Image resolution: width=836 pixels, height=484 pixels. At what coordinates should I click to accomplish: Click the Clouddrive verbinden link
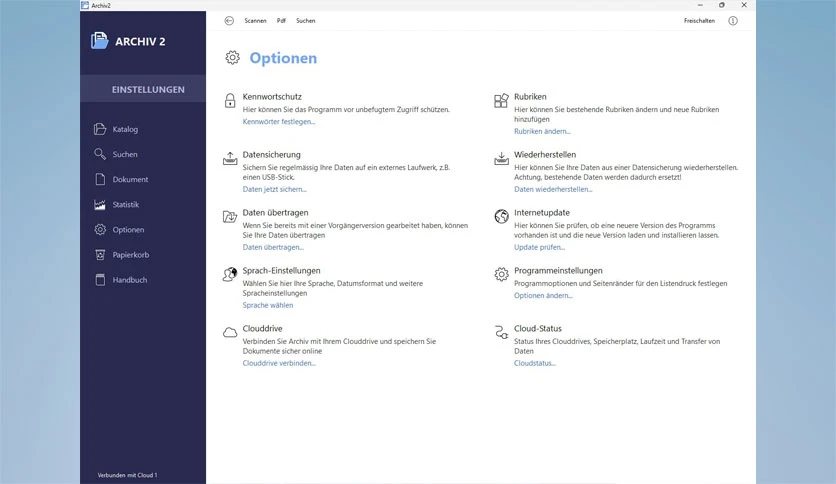click(279, 363)
